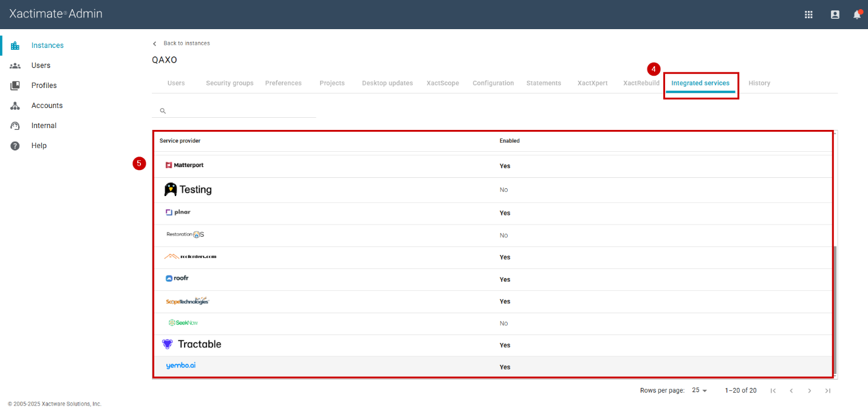Click the search magnifier icon

point(163,111)
